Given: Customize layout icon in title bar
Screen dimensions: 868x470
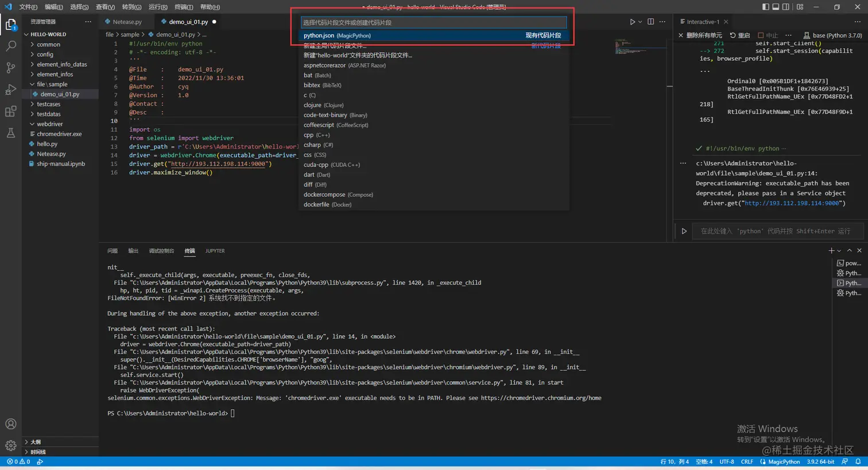Looking at the screenshot, I should tap(800, 7).
